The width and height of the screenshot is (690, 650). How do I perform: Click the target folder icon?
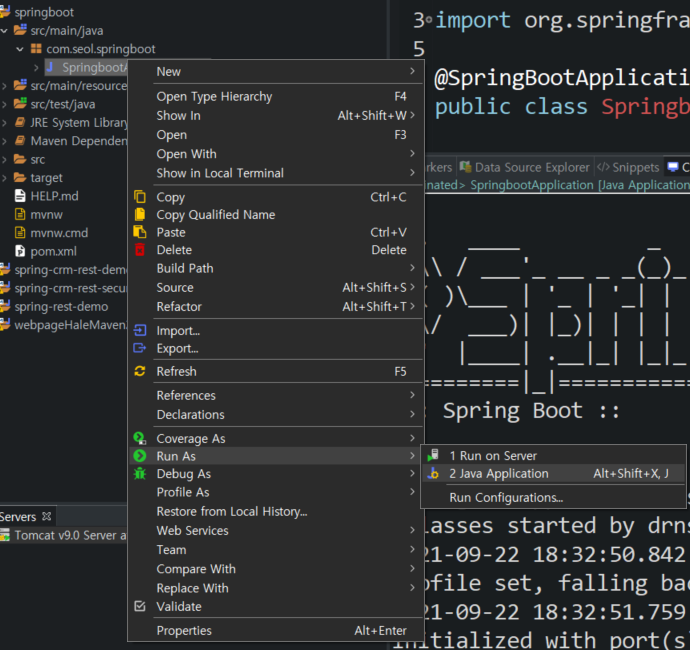[20, 177]
